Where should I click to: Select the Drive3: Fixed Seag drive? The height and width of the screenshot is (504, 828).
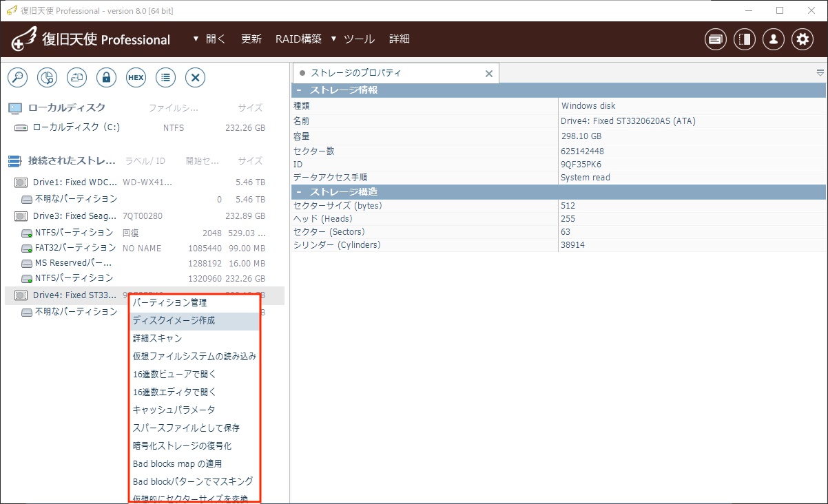pyautogui.click(x=145, y=216)
